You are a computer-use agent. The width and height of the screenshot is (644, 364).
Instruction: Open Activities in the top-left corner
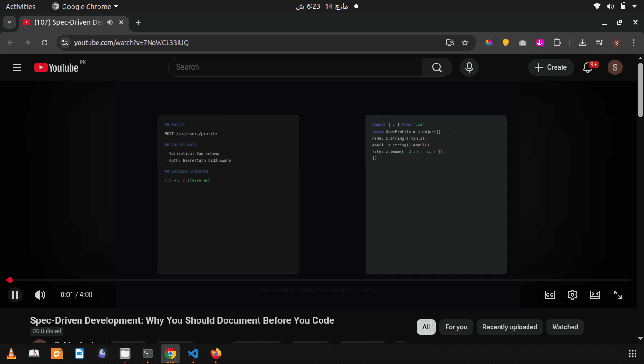click(20, 6)
